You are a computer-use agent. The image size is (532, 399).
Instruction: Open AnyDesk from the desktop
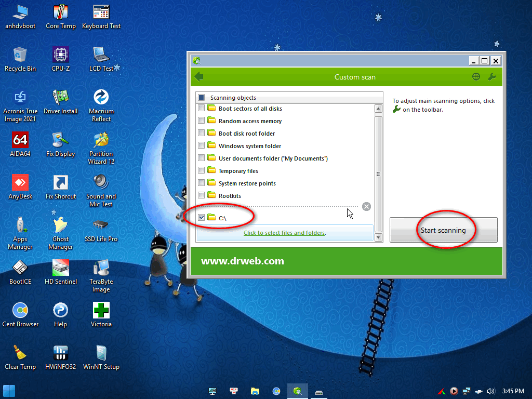pos(20,187)
